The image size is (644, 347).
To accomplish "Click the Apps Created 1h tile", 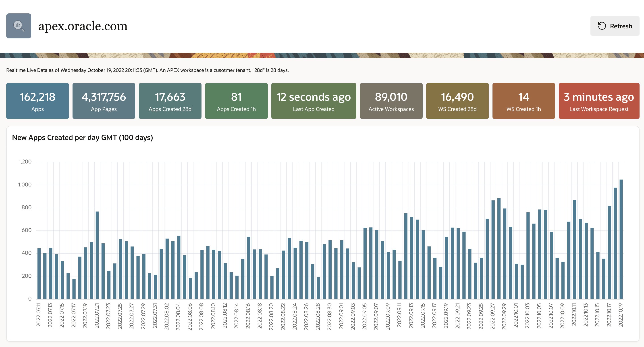I will (x=236, y=101).
